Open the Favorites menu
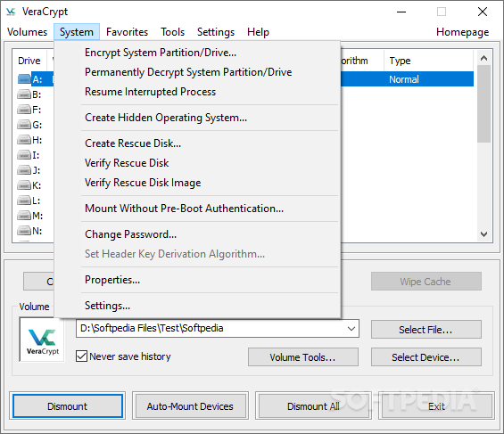Viewport: 504px width, 434px height. 127,32
